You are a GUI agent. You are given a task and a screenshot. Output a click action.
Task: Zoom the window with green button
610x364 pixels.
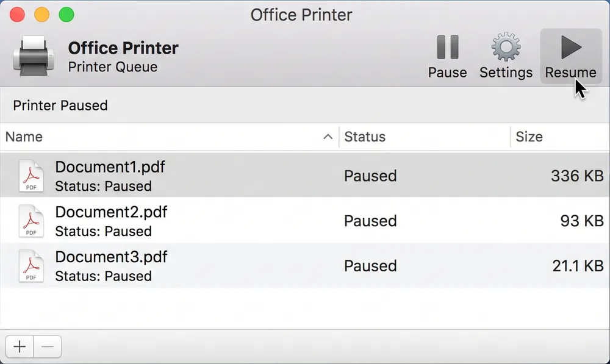pos(66,15)
